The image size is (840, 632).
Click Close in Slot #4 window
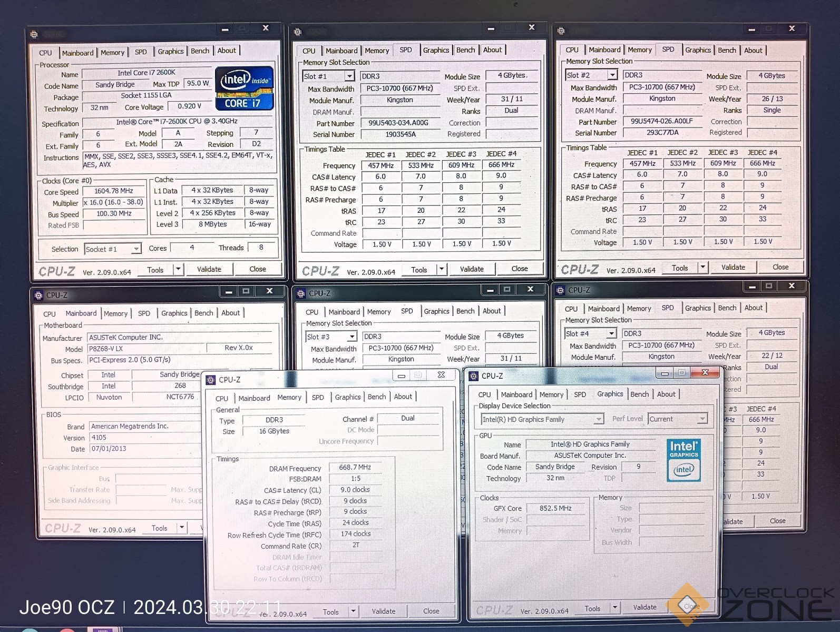777,521
